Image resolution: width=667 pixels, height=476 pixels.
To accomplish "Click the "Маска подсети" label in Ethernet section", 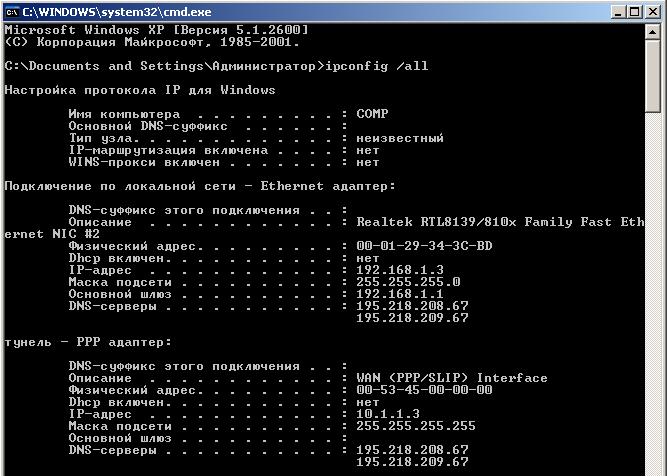I will [x=120, y=282].
